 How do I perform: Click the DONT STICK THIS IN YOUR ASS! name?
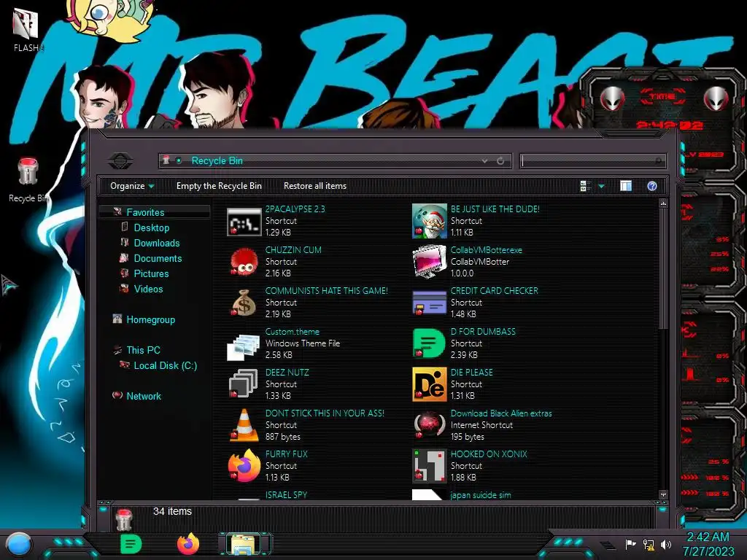click(325, 413)
